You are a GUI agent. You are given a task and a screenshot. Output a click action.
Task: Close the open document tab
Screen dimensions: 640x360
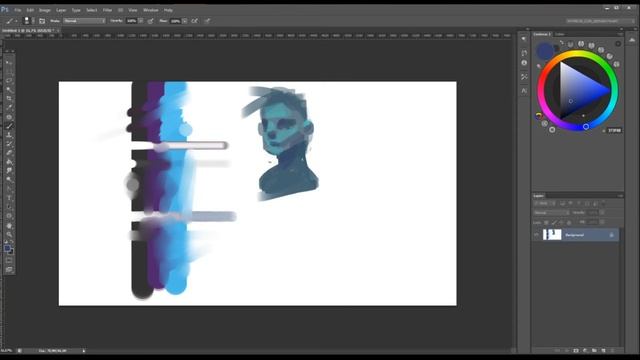coord(58,31)
